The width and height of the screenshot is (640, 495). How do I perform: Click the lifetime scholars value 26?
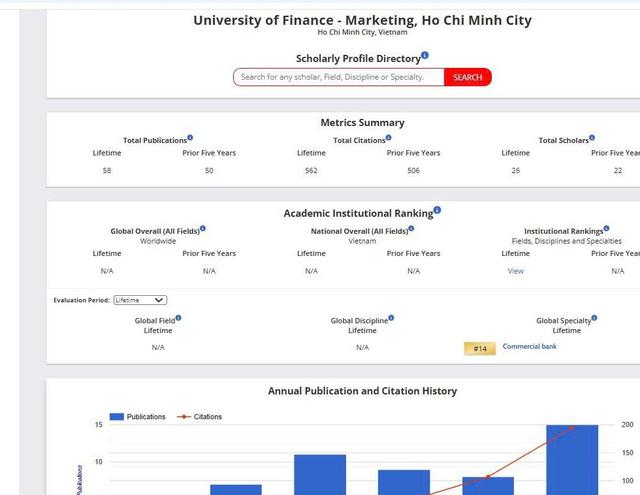[516, 171]
